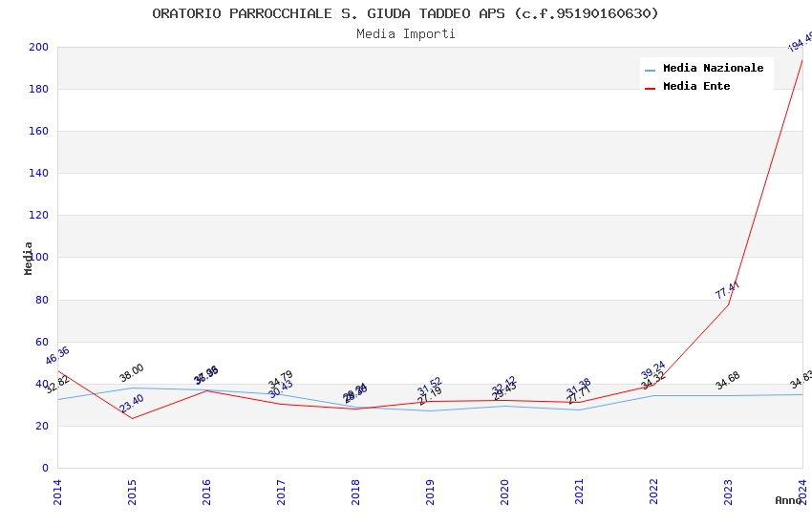The width and height of the screenshot is (812, 525).
Task: Select the red Media Ente color swatch
Action: coord(650,89)
